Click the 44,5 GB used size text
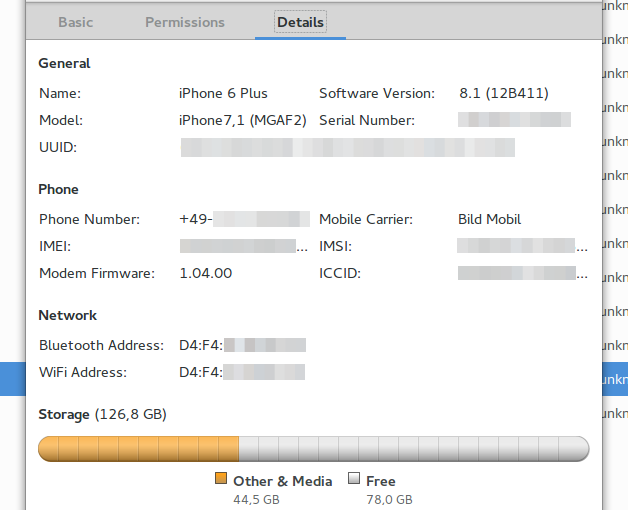 click(256, 500)
